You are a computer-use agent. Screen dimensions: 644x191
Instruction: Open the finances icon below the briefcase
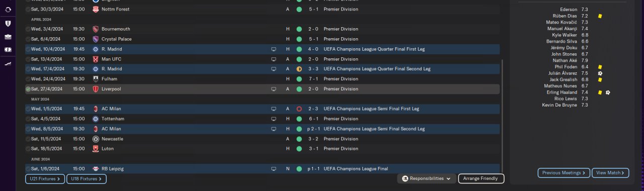point(8,50)
